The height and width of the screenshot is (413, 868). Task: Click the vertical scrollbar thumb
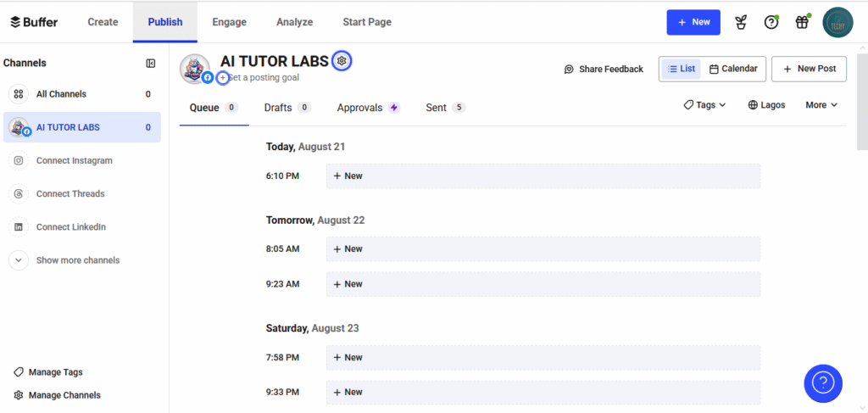(862, 102)
